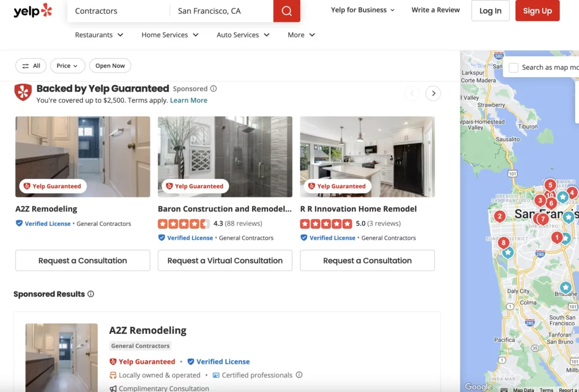
Task: Expand the Restaurants menu
Action: [x=99, y=34]
